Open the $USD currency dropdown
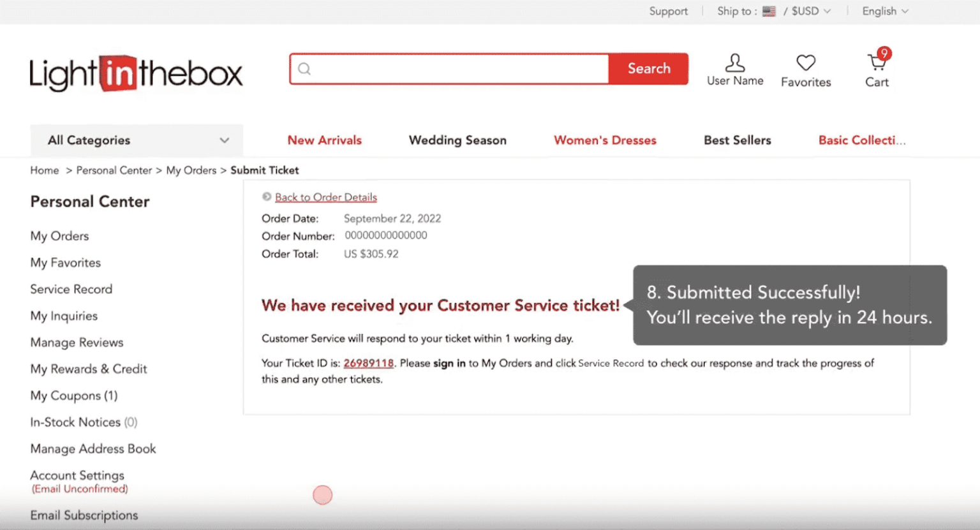The image size is (980, 530). (x=807, y=11)
